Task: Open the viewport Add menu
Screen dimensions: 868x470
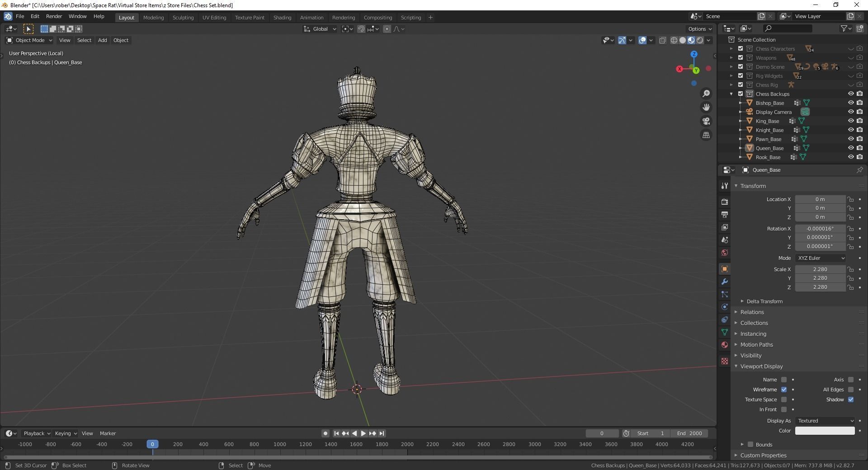Action: (x=103, y=40)
